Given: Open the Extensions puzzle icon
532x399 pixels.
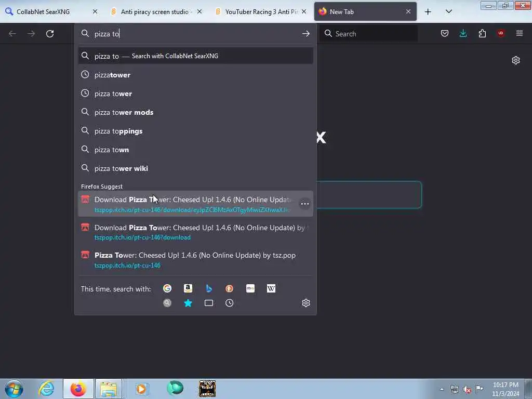Looking at the screenshot, I should [x=482, y=33].
